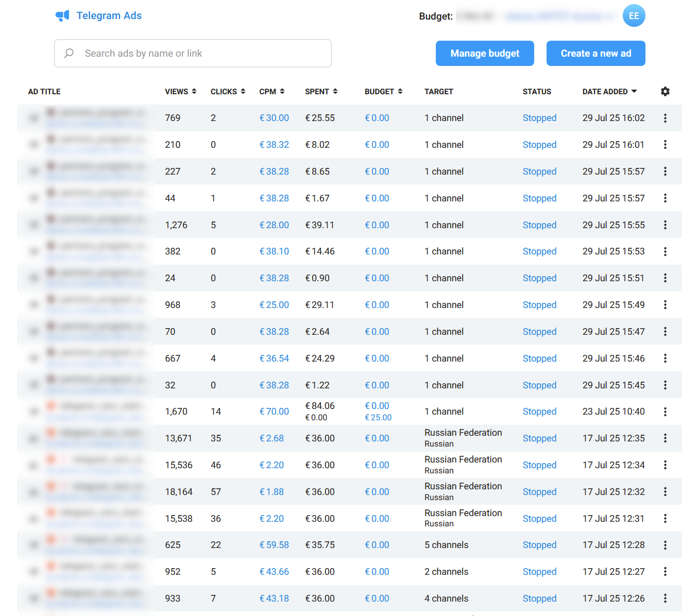
Task: Click the search magnifier icon
Action: pos(69,53)
